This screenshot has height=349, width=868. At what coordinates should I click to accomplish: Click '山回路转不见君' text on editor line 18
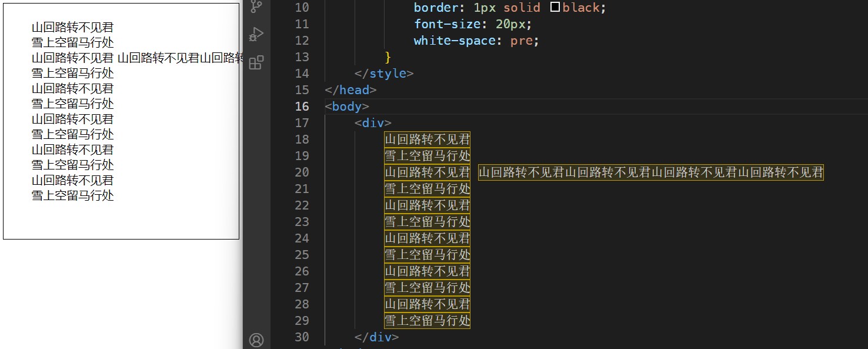pos(428,139)
